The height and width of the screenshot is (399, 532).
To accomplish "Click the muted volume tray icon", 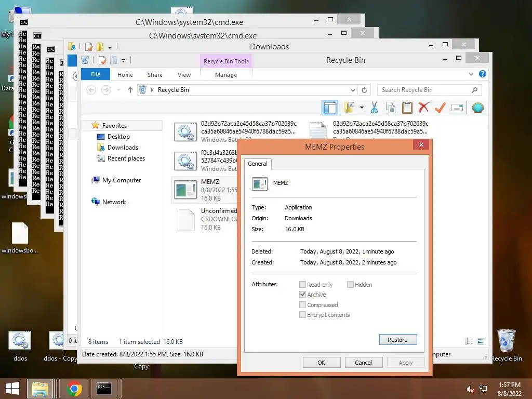I will click(x=470, y=389).
